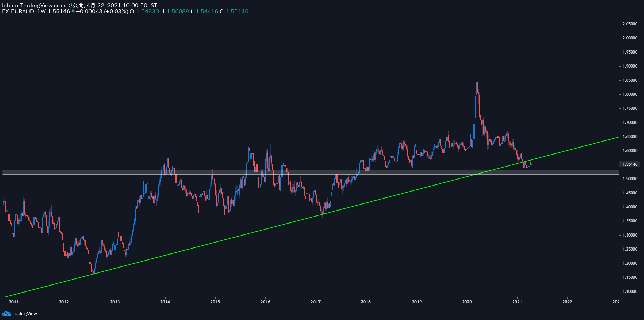
Task: Click the 2012 time axis label
Action: click(64, 302)
